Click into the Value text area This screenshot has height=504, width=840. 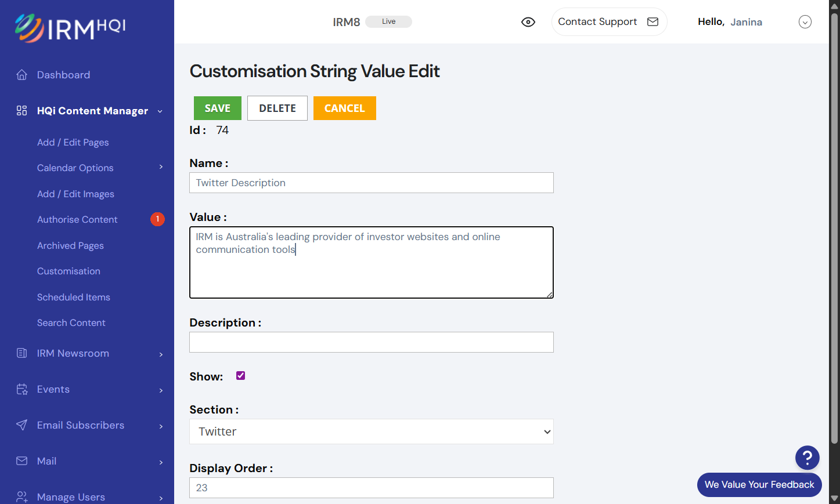pos(372,263)
